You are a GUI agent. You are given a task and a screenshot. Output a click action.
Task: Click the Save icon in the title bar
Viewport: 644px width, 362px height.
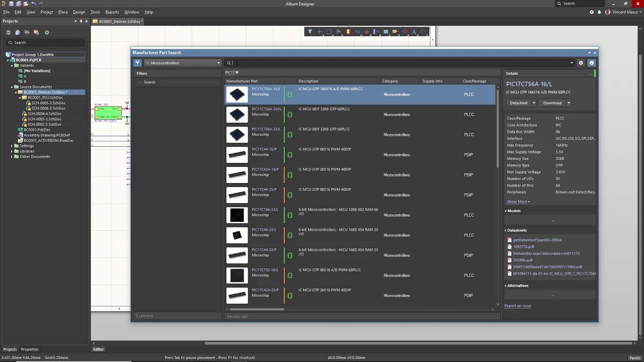click(x=11, y=4)
